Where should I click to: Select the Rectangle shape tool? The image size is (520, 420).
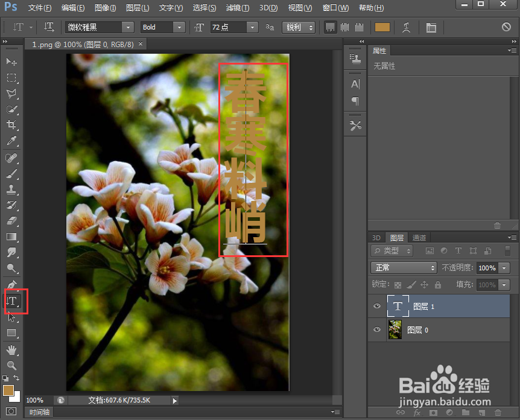11,332
